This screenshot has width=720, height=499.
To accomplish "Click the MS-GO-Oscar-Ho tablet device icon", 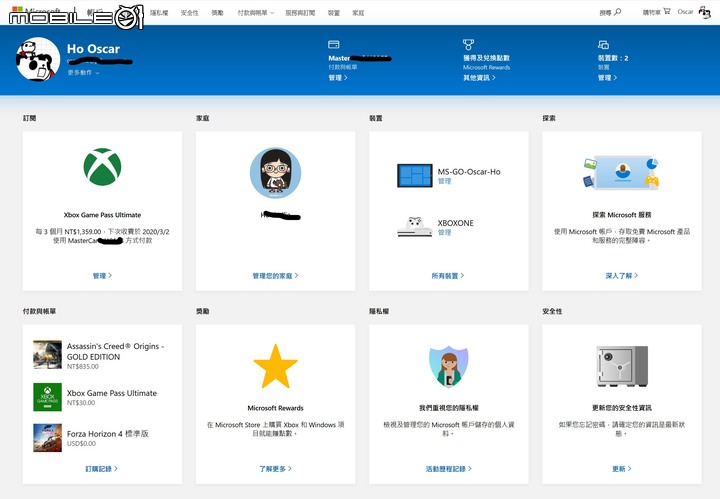I will (415, 175).
